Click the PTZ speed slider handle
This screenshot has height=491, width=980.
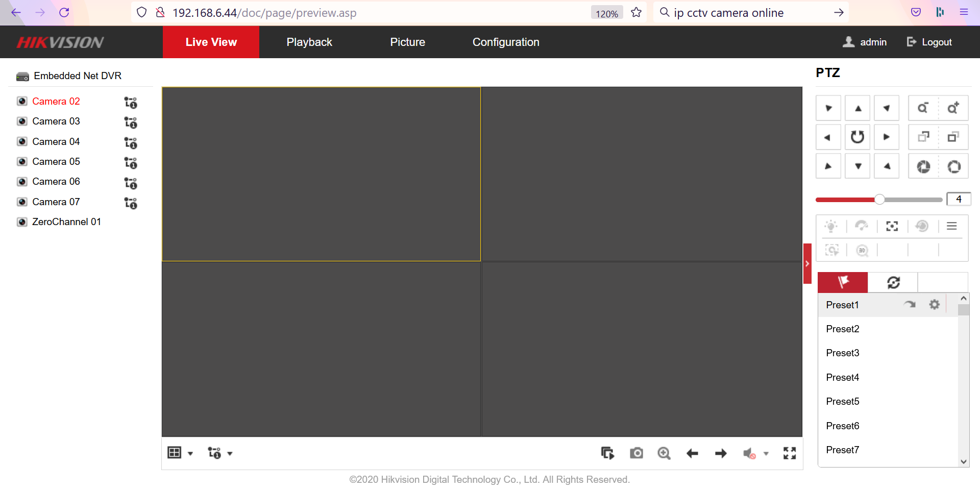point(879,200)
